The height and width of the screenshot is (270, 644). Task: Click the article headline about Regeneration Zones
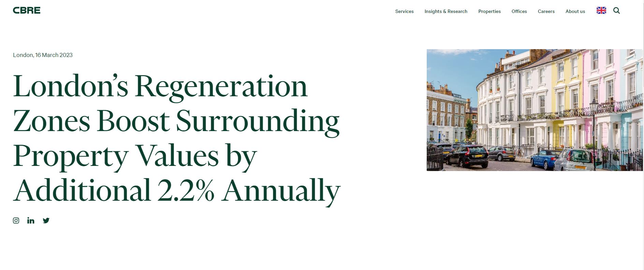(176, 138)
